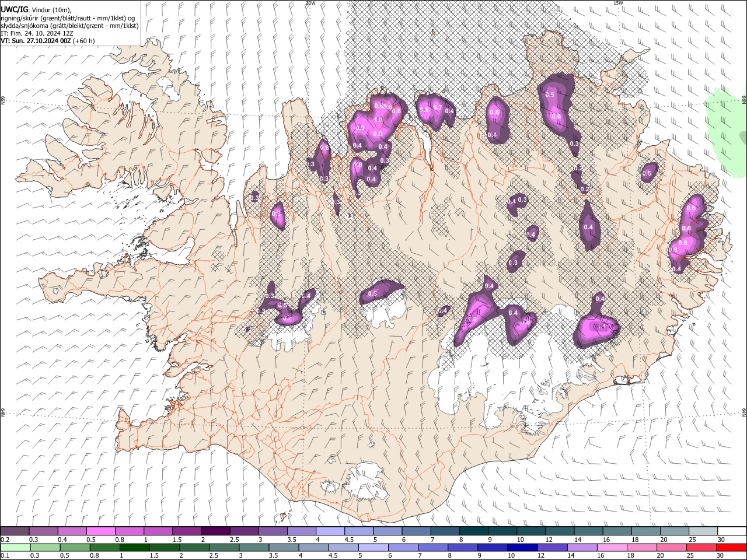Click the 0.2 label on the snow scale

5,540
